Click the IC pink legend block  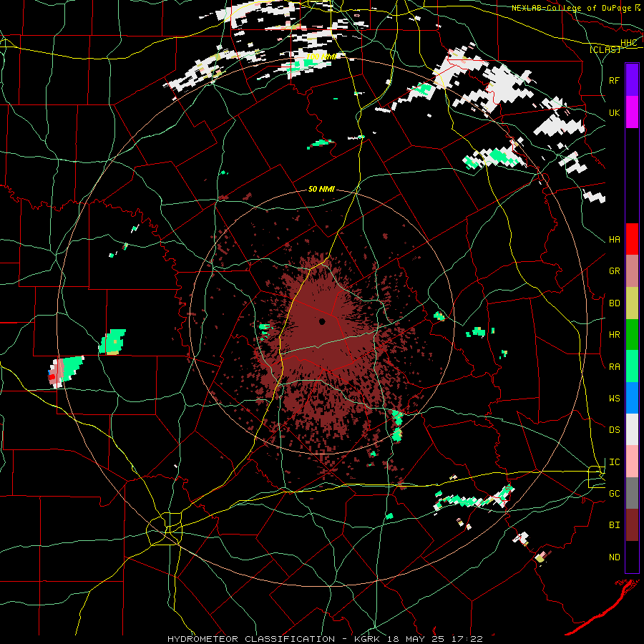632,462
